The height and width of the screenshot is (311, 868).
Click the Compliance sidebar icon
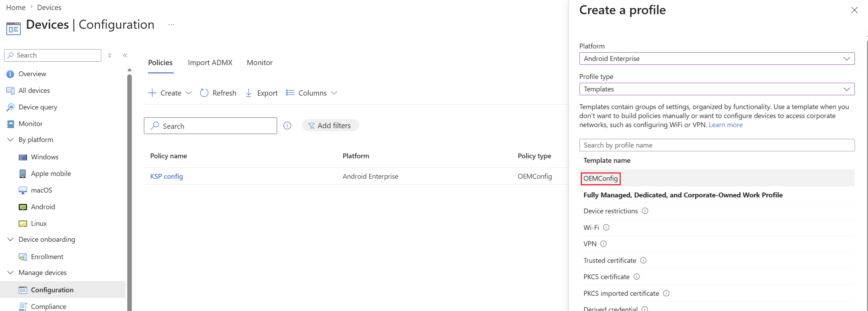coord(23,307)
